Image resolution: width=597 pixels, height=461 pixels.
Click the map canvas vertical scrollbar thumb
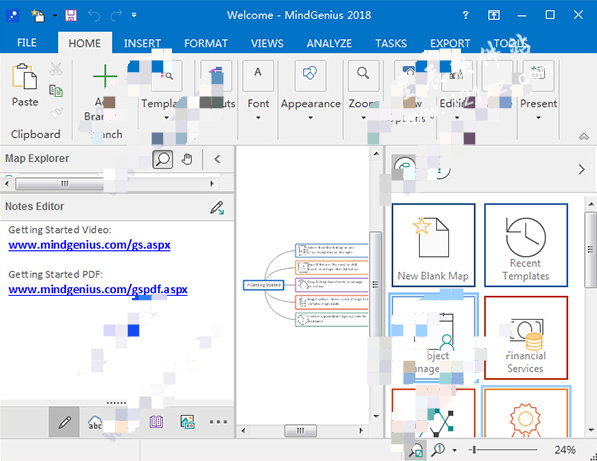point(375,284)
